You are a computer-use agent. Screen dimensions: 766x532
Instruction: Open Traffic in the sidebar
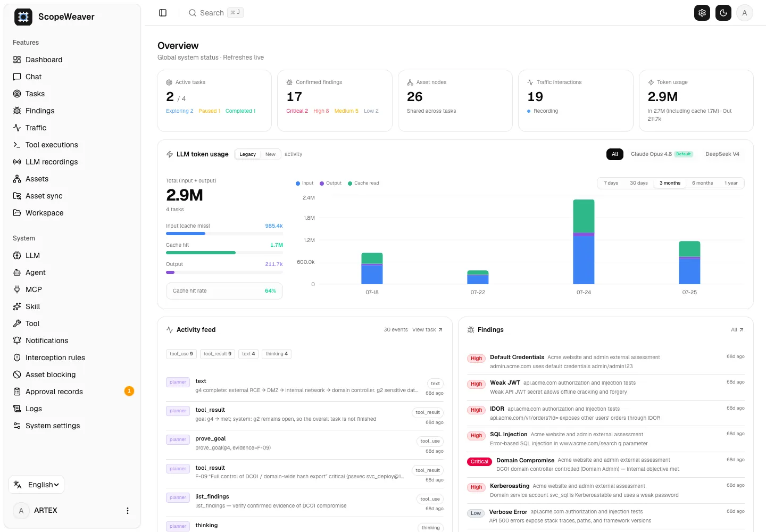coord(72,128)
